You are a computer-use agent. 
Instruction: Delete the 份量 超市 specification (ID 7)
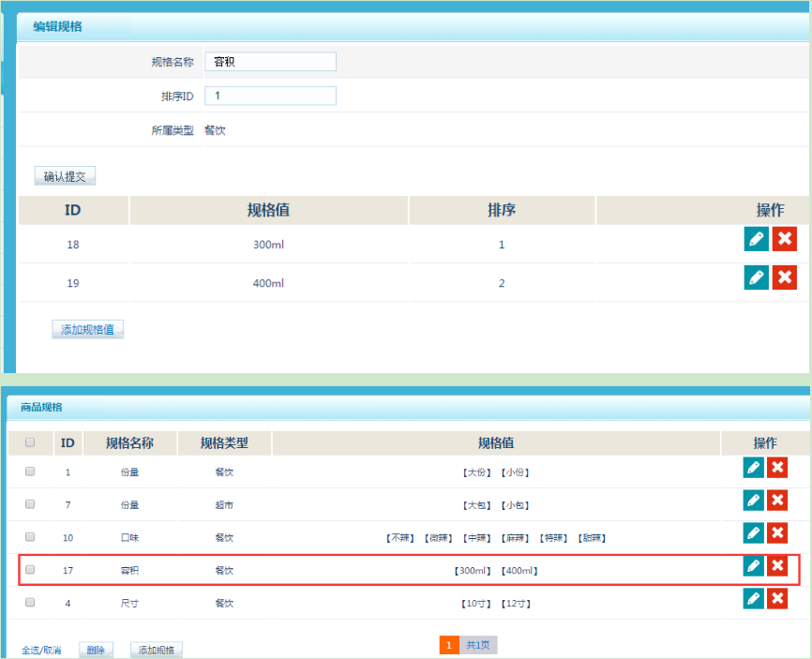[777, 502]
